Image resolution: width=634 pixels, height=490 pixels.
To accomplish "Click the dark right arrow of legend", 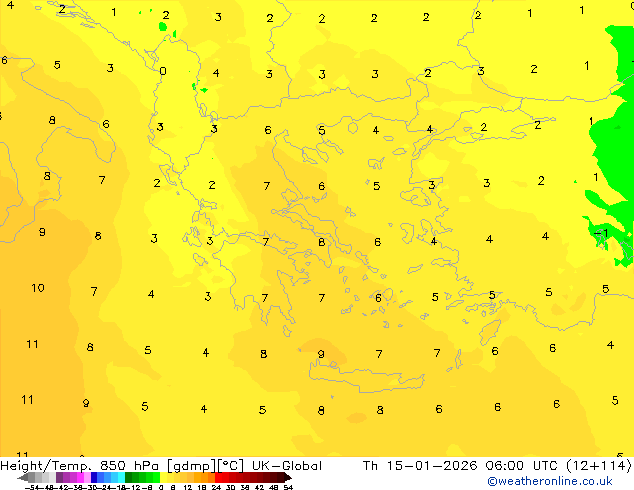I will tap(288, 478).
